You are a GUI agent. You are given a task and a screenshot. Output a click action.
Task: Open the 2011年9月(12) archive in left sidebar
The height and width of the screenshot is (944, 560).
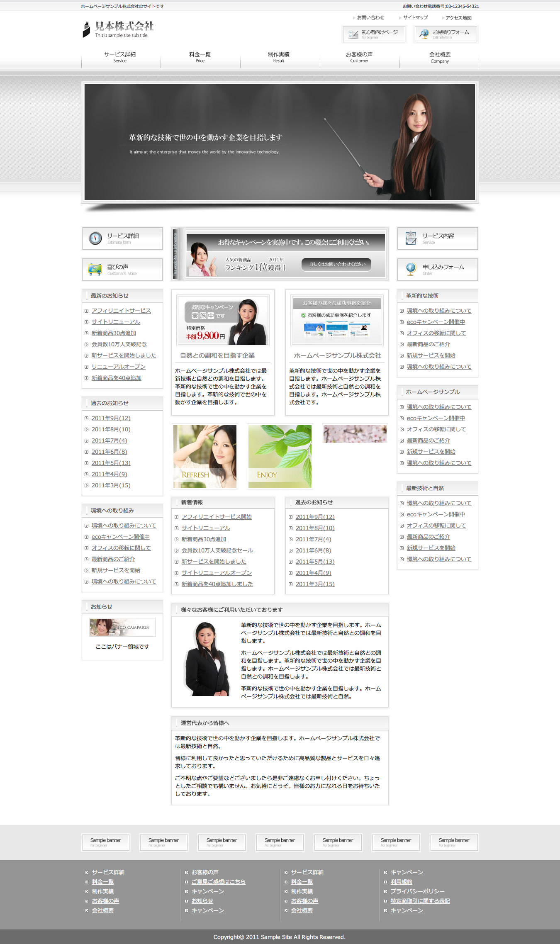111,418
